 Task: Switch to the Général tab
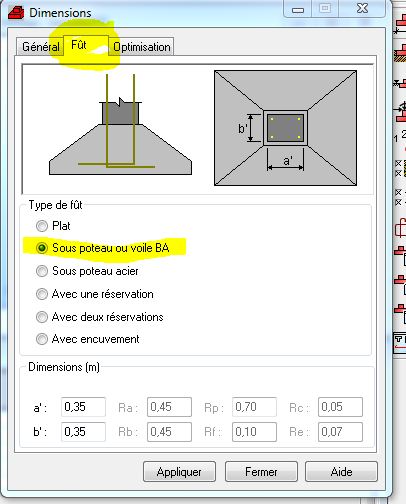[x=40, y=47]
